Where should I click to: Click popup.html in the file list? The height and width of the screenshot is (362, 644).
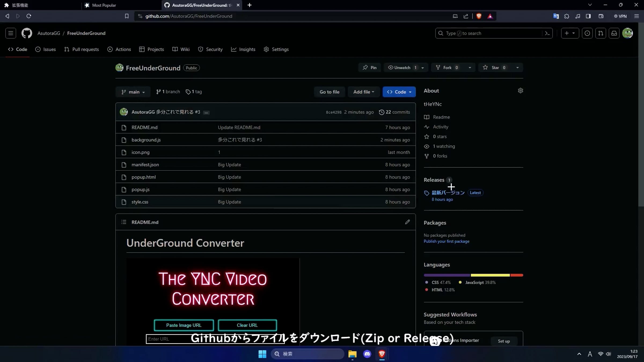pos(144,177)
